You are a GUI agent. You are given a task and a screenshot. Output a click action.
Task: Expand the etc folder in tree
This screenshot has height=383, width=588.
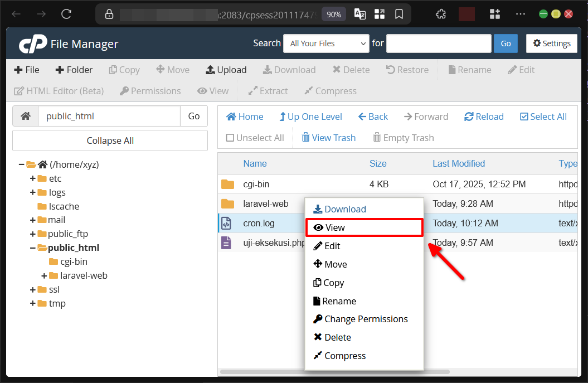pos(33,178)
